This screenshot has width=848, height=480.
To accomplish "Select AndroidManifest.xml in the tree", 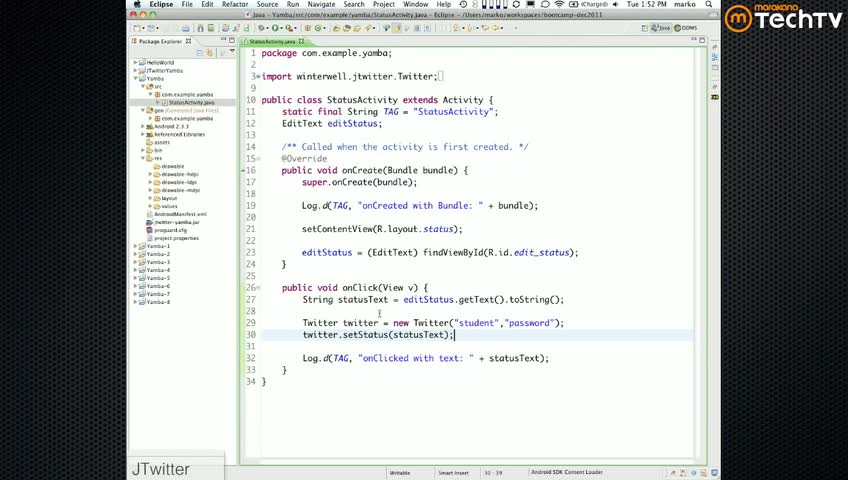I will (x=180, y=215).
